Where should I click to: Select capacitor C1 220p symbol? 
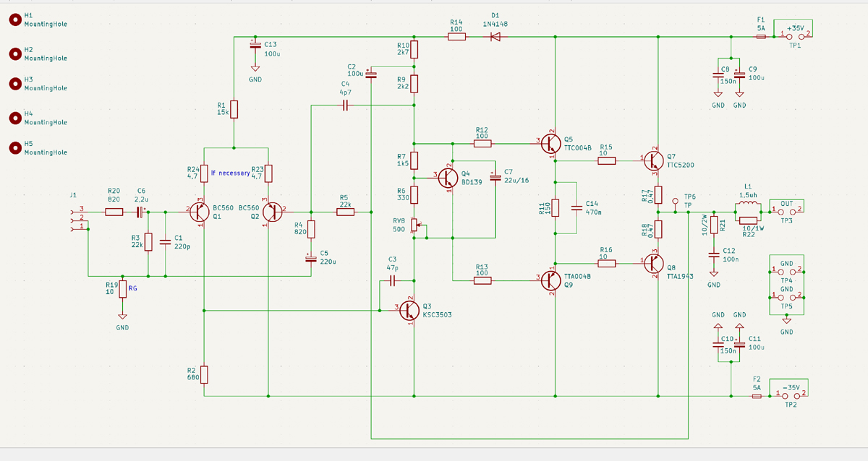click(164, 241)
